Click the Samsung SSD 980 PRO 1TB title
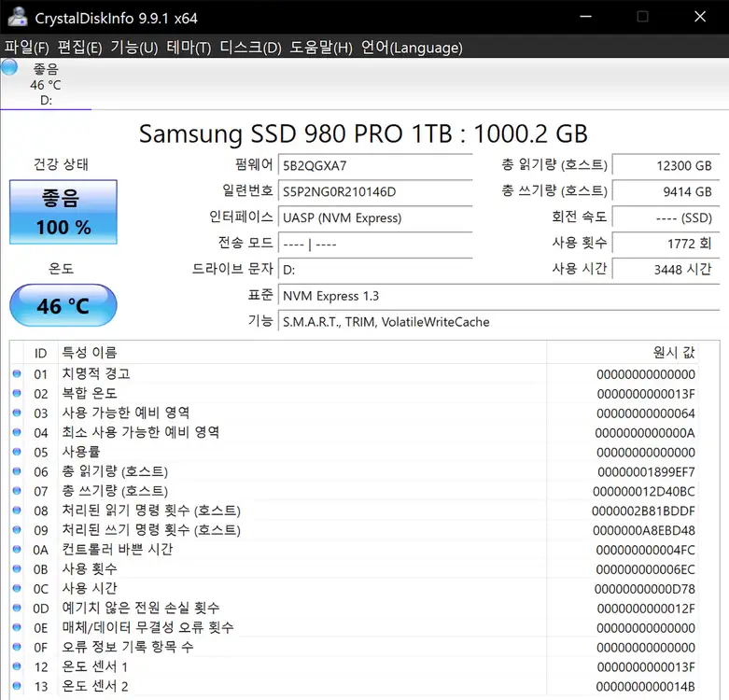 [363, 133]
